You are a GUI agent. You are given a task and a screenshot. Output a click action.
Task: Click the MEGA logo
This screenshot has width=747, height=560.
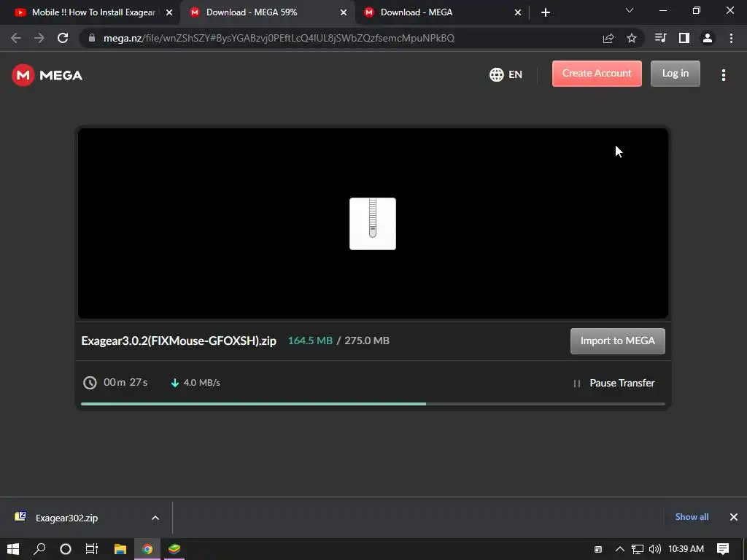tap(47, 75)
